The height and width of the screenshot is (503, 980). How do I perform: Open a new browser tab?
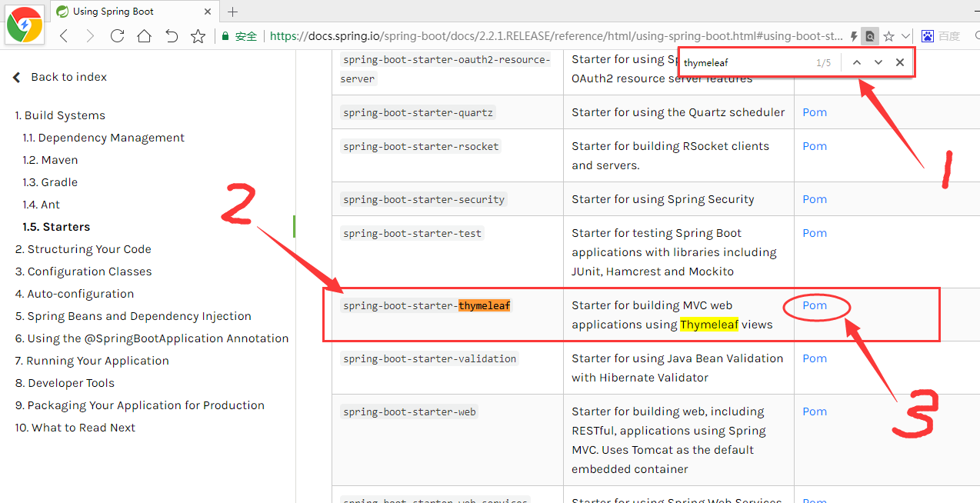coord(233,12)
